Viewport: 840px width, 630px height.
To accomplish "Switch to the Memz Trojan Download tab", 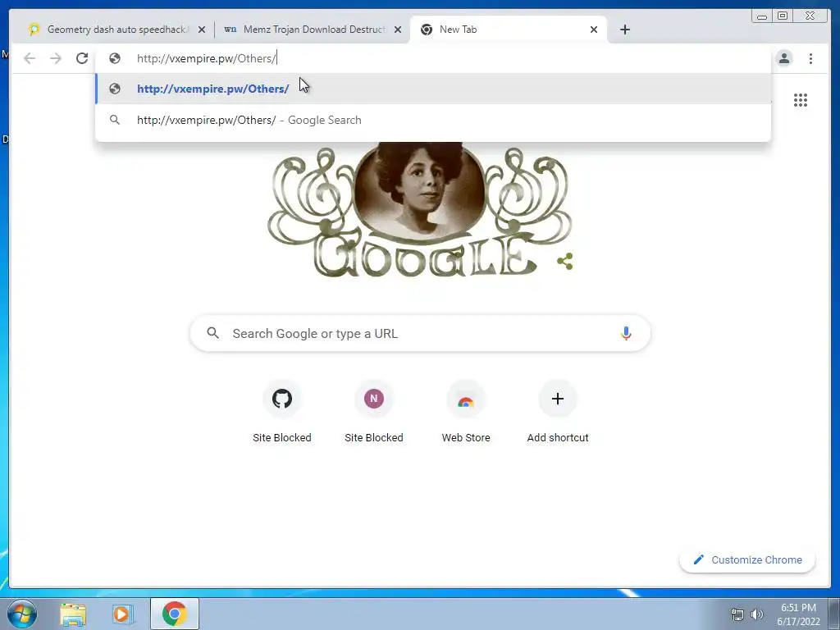I will pos(313,30).
